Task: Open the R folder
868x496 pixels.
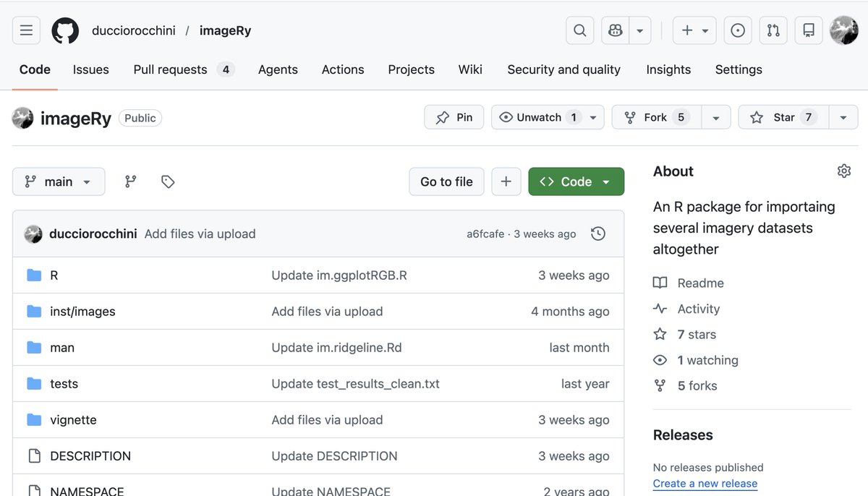Action: [54, 275]
